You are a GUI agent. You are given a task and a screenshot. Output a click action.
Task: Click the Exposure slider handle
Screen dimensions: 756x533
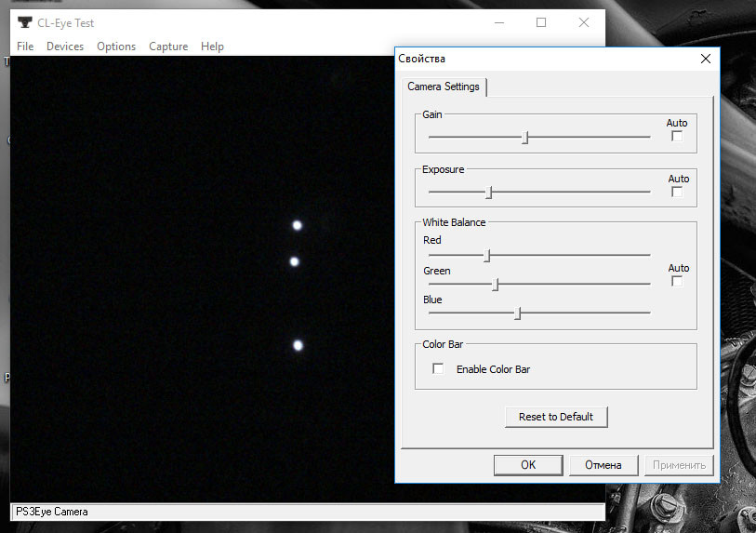click(489, 193)
